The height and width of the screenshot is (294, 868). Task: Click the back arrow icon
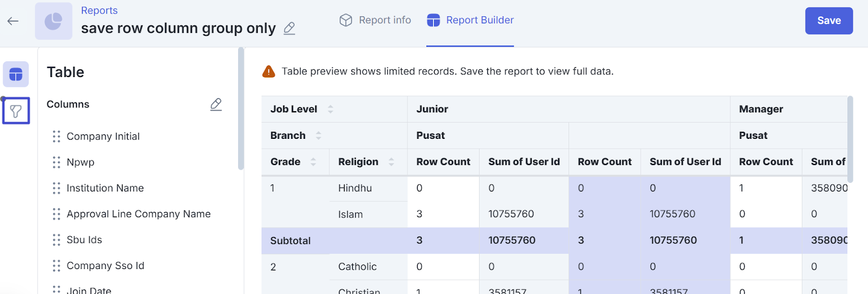[13, 21]
